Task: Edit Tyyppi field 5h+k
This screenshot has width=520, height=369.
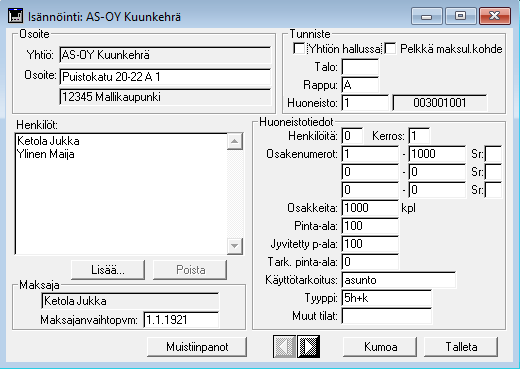Action: (387, 298)
